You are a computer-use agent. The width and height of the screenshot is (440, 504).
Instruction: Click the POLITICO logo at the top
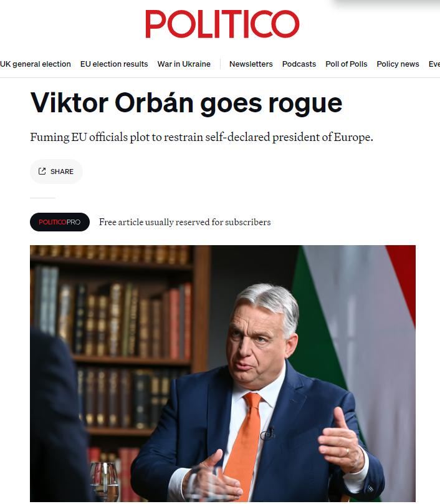[222, 24]
